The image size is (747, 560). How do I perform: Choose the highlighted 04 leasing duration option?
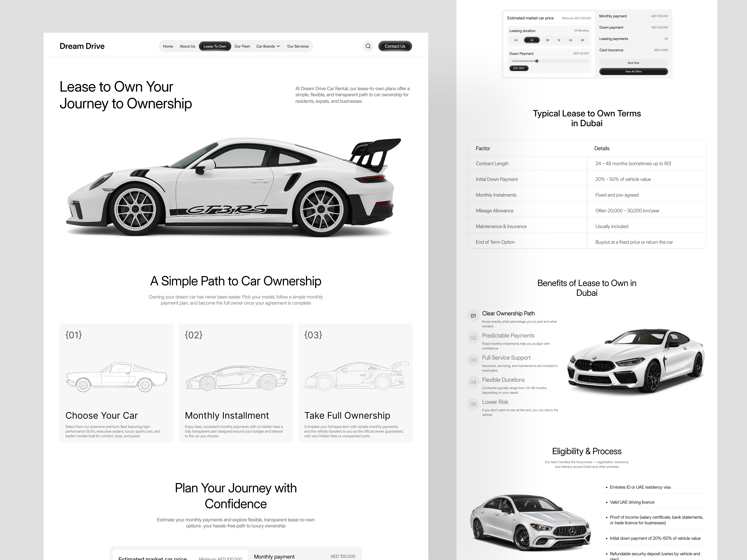[532, 40]
